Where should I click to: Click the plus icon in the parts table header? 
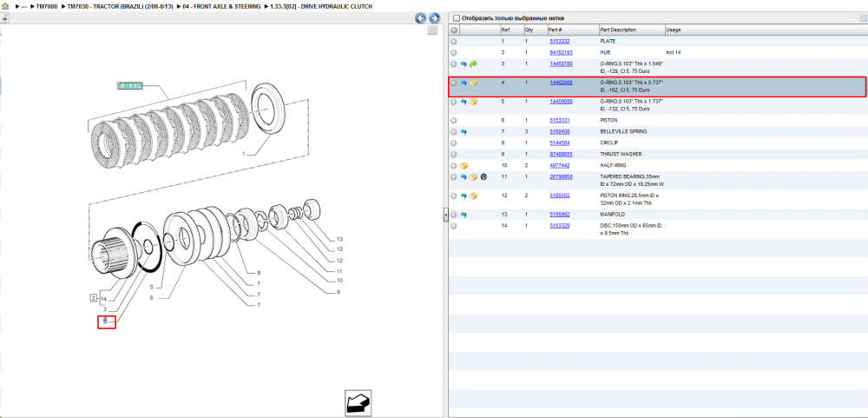(453, 30)
